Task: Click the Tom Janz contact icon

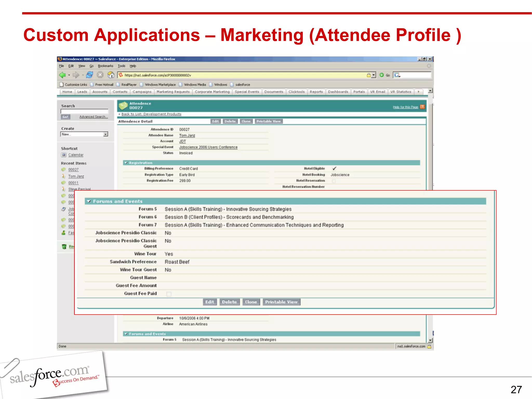Action: click(x=63, y=176)
